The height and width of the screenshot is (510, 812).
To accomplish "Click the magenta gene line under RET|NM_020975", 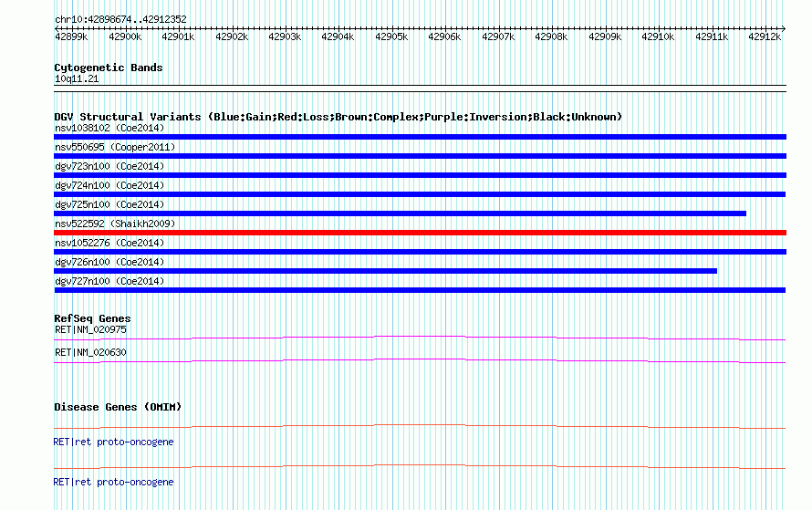I will coord(420,338).
